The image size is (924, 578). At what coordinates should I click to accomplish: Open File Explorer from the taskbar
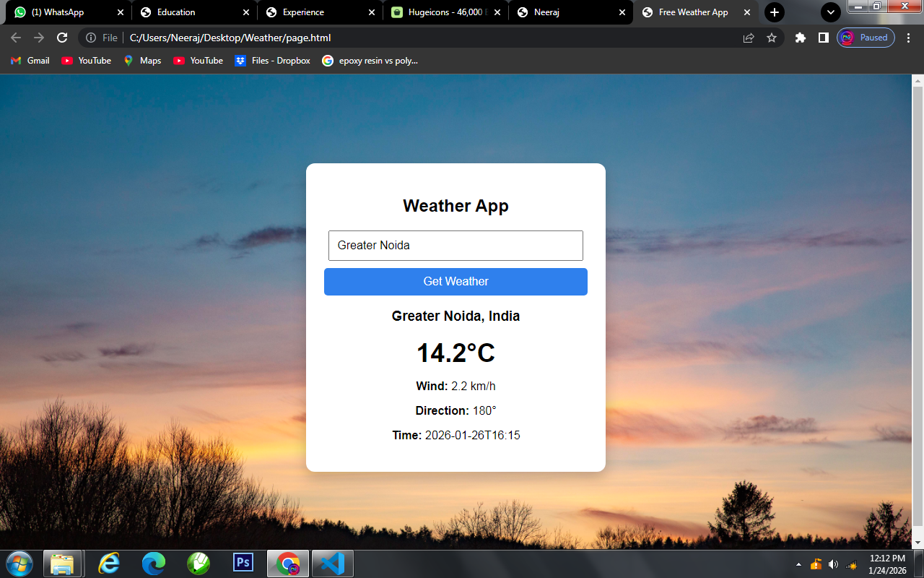64,564
